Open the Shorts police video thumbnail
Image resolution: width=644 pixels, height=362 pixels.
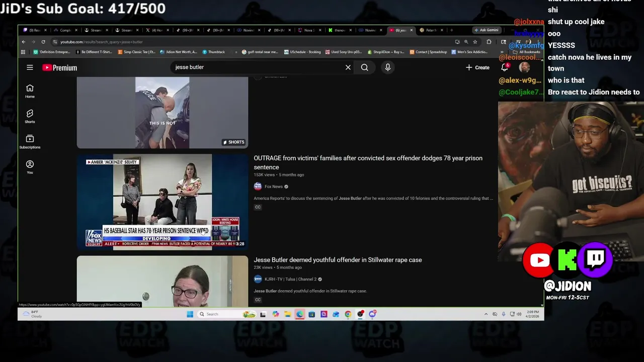coord(163,113)
